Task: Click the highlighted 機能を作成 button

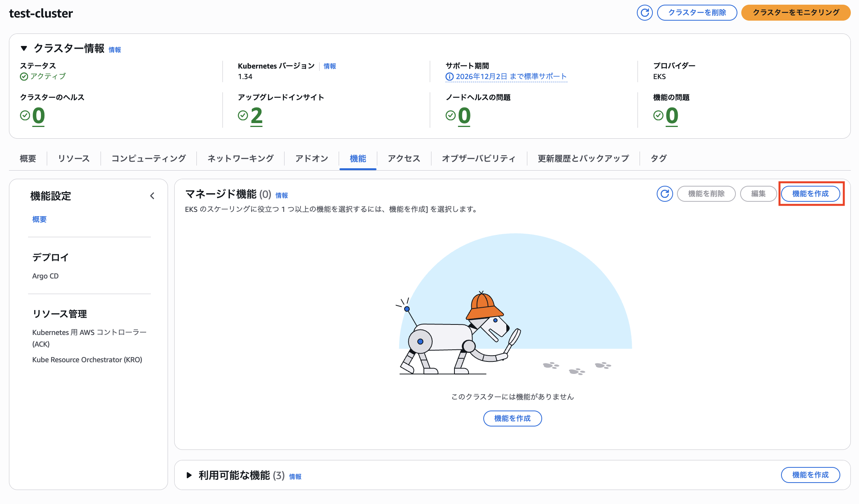Action: click(x=810, y=194)
